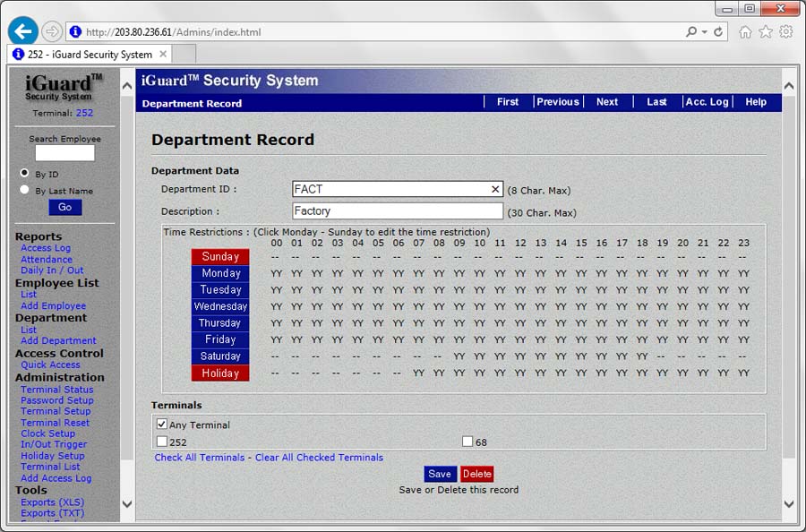
Task: Open Acc. Log from navigation bar
Action: pos(707,102)
